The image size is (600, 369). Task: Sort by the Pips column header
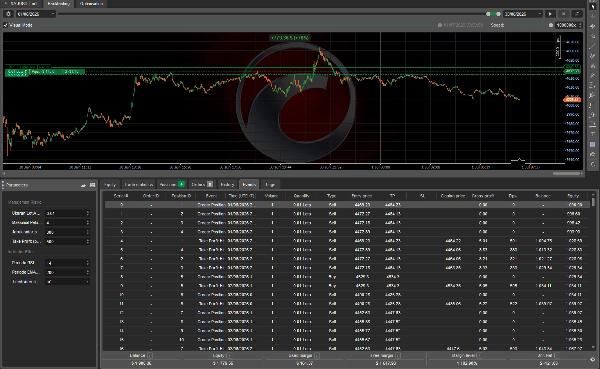513,196
